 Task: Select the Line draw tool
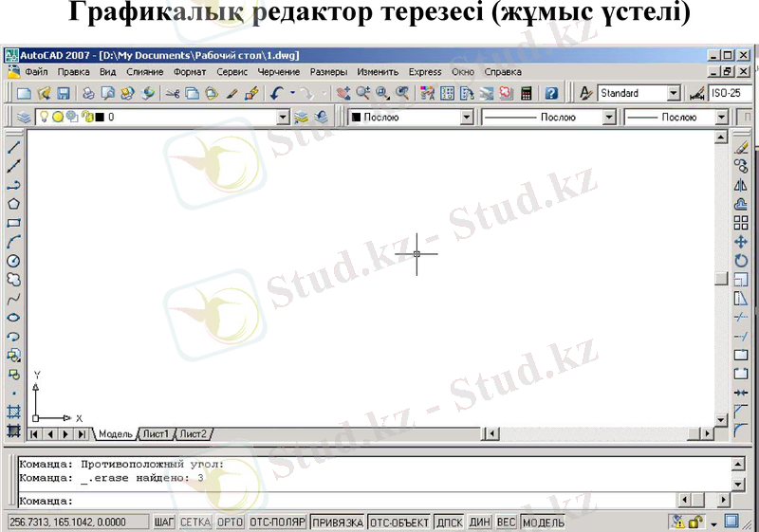tap(13, 147)
